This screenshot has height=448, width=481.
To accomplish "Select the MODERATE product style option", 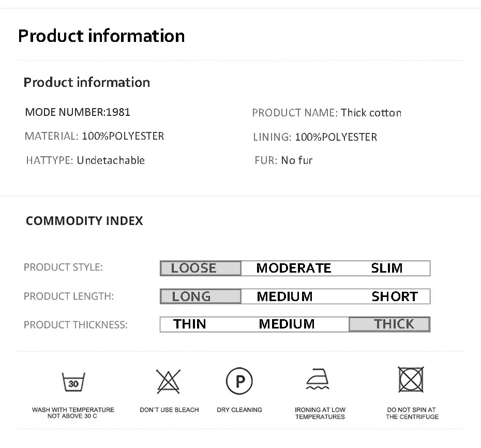I will point(293,268).
